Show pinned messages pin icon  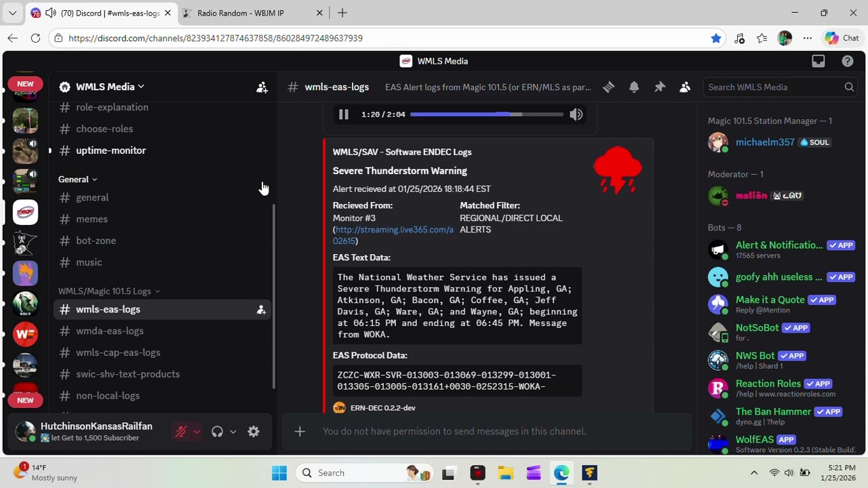[x=660, y=87]
